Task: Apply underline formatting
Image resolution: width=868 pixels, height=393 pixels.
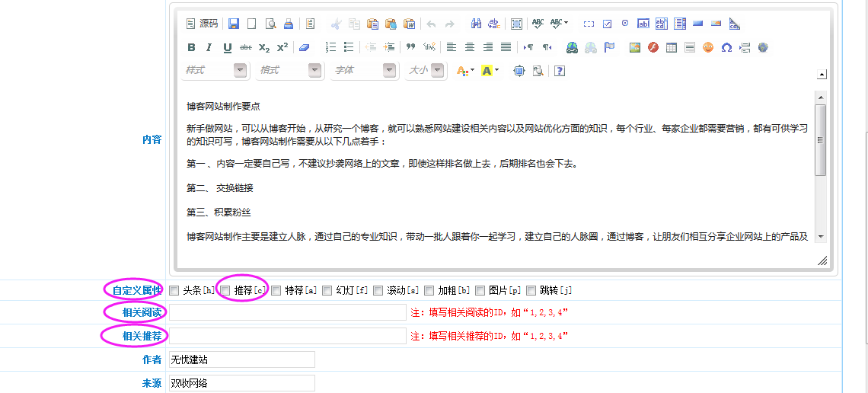Action: [x=227, y=47]
